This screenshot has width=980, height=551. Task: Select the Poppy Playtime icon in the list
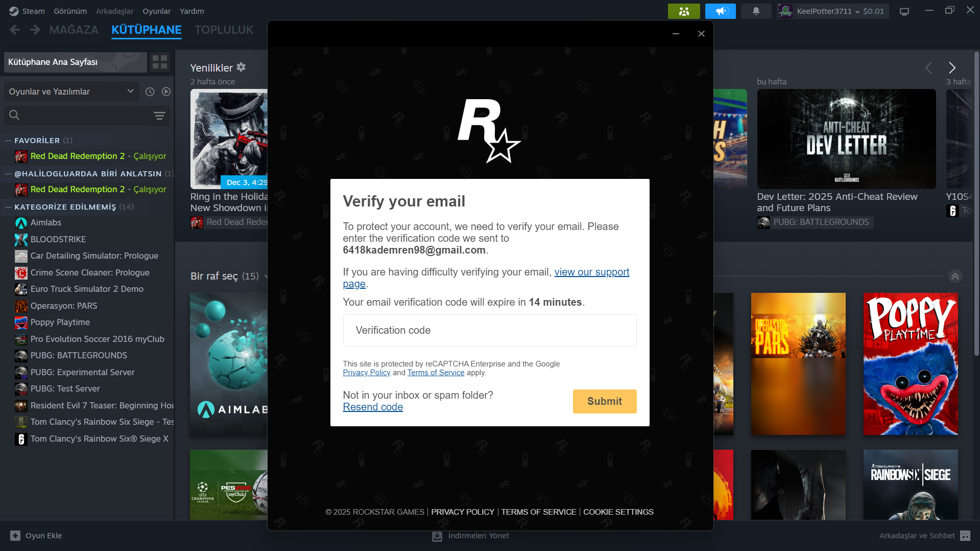click(x=21, y=323)
